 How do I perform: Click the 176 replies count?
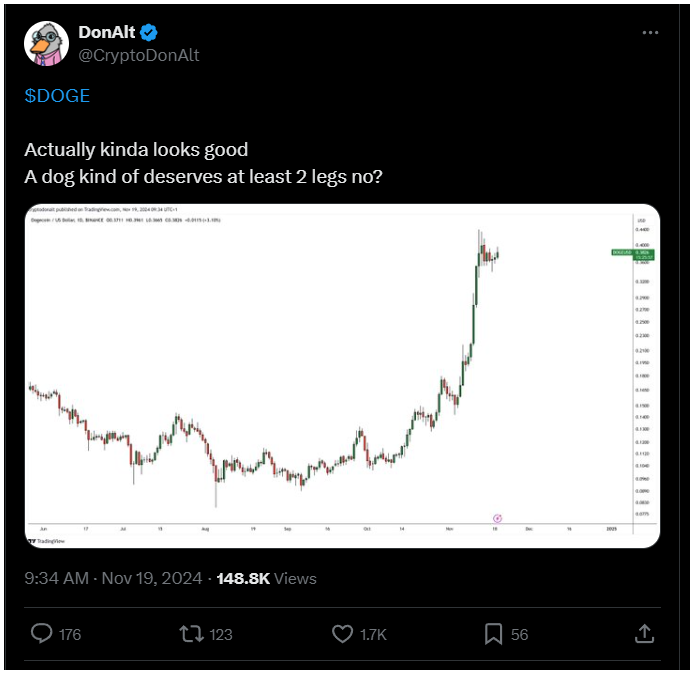(x=70, y=635)
